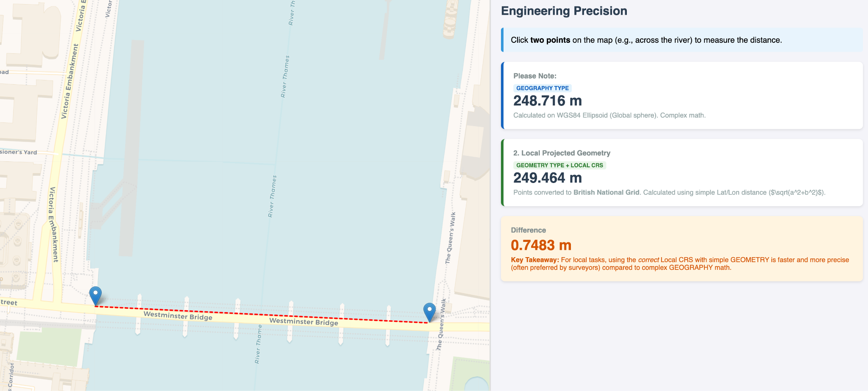Click the 2. Local Projected Geometry heading
The width and height of the screenshot is (868, 391).
[562, 153]
